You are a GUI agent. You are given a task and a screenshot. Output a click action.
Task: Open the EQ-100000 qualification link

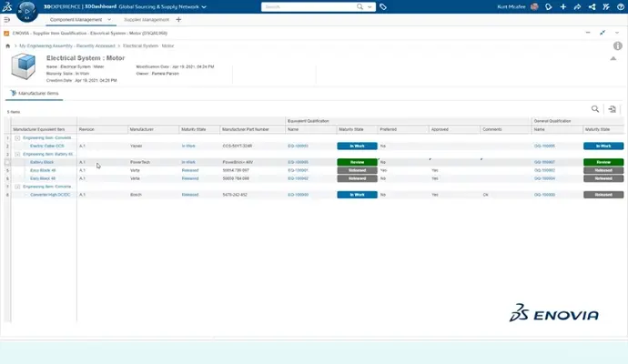(298, 195)
